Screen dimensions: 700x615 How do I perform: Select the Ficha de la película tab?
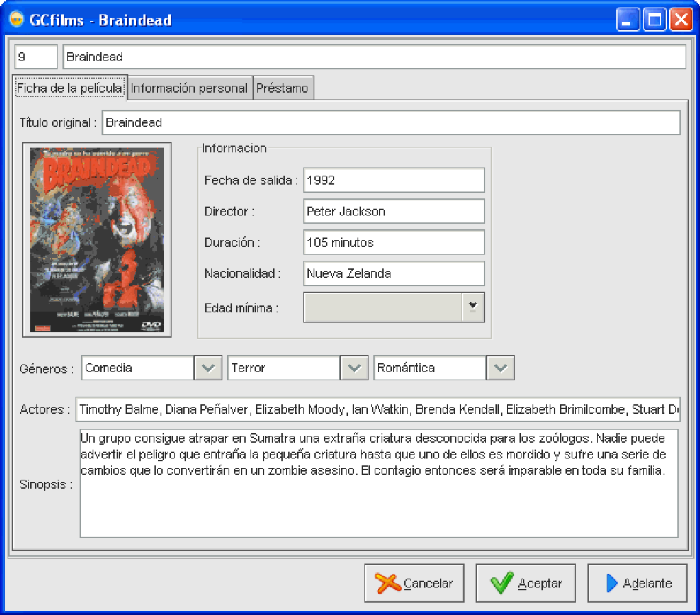(x=69, y=88)
